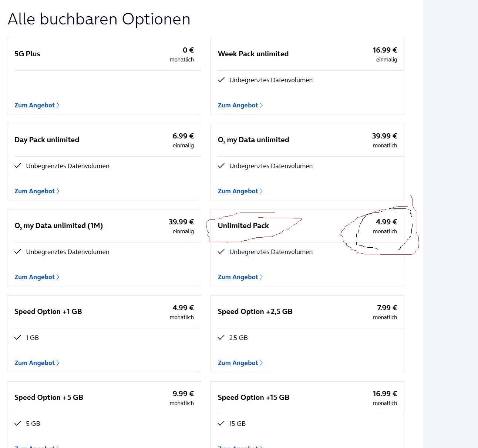Click Zum Angebot for my Data unlimited (1M)
The image size is (478, 448).
point(34,277)
